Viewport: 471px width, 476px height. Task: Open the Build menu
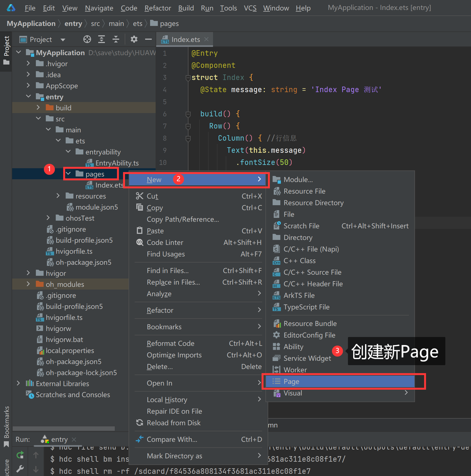pyautogui.click(x=186, y=8)
